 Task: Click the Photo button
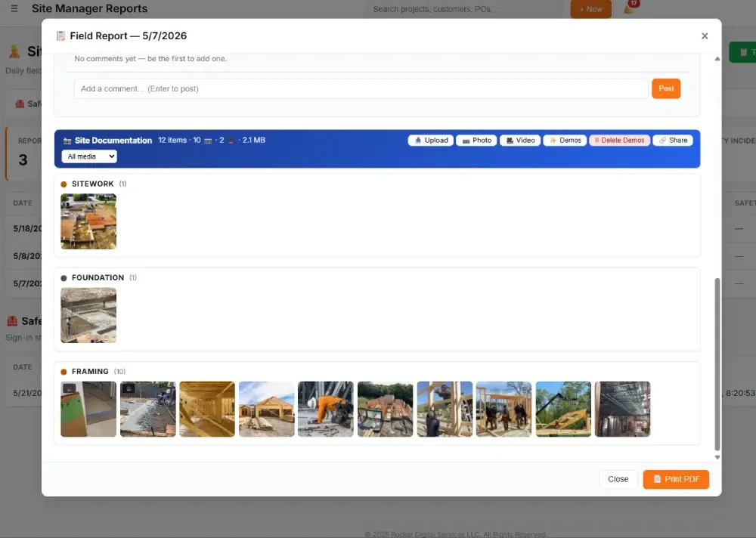476,141
